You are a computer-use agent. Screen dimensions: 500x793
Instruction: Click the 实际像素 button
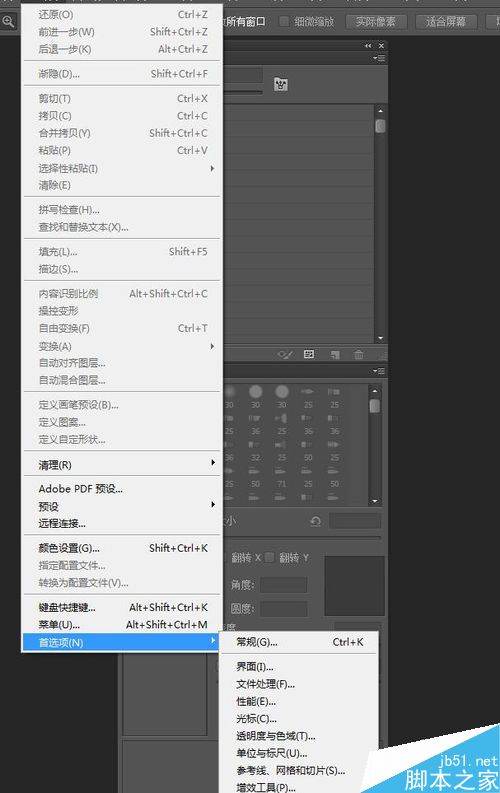377,21
